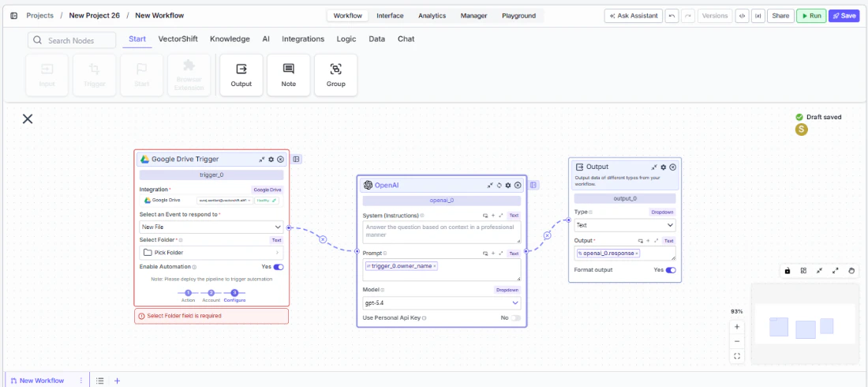The width and height of the screenshot is (868, 387).
Task: Remove the edge between OpenAI and Output
Action: (547, 235)
